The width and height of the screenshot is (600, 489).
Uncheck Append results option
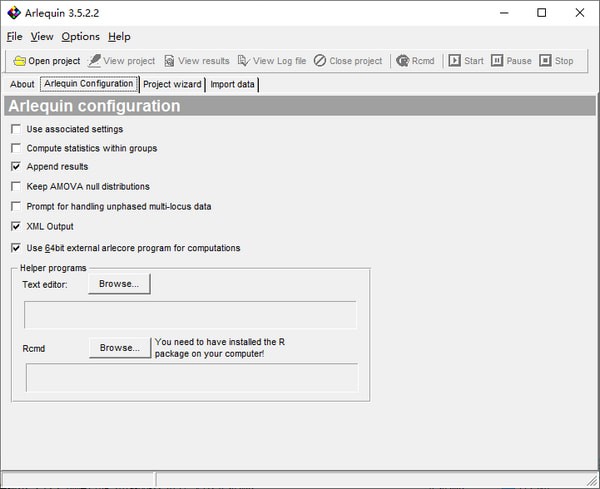pos(16,166)
